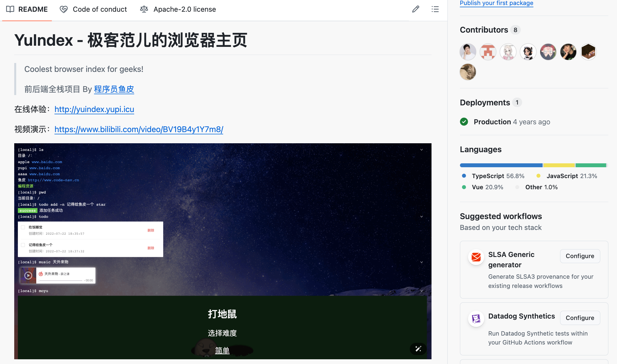The height and width of the screenshot is (364, 617).
Task: Check the 吃饭睡觉 todo checkbox
Action: (x=23, y=227)
